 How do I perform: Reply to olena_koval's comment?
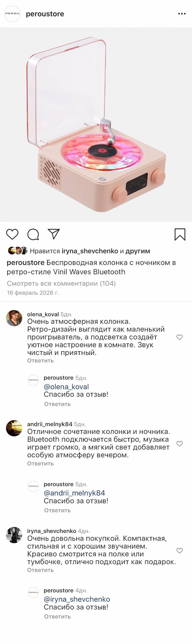pos(40,360)
